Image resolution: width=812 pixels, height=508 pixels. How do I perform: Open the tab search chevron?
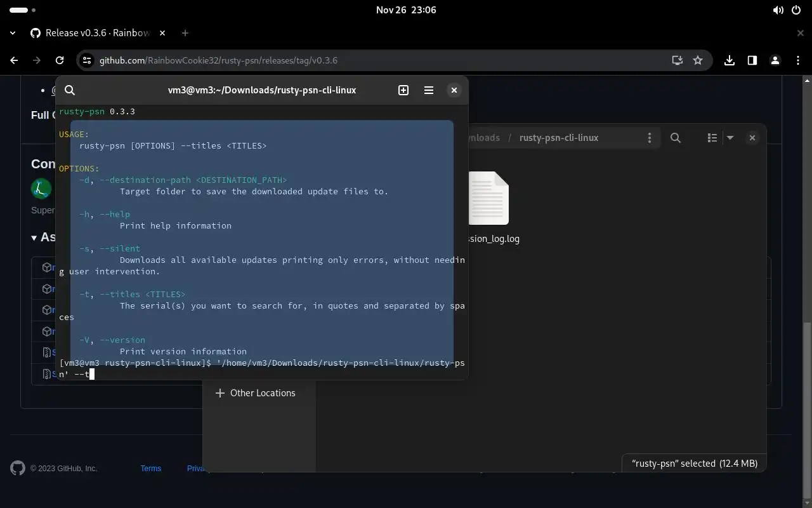pyautogui.click(x=13, y=33)
